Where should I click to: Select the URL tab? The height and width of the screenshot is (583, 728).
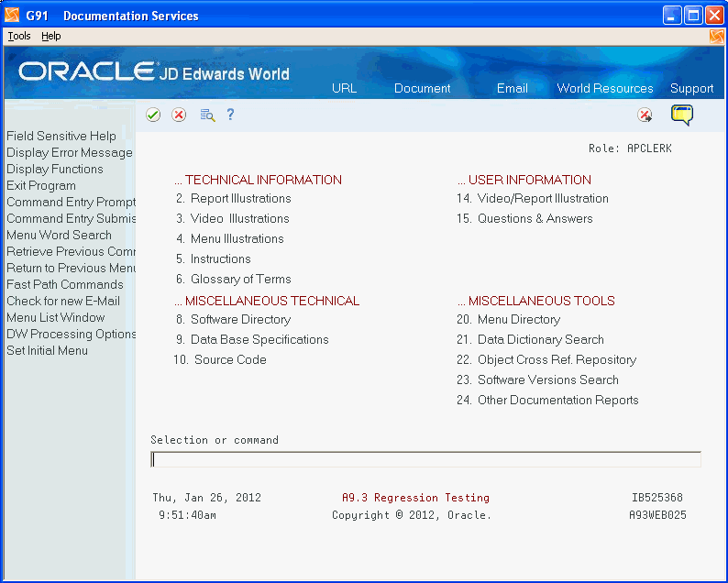coord(344,88)
